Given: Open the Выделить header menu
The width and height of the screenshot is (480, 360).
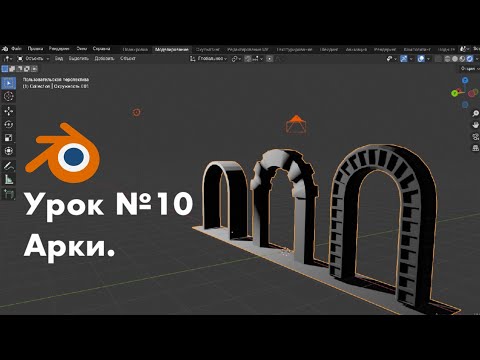Looking at the screenshot, I should 79,59.
